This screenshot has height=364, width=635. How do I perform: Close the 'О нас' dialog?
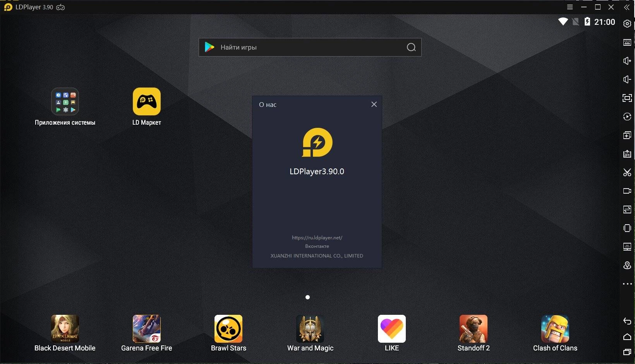coord(374,104)
